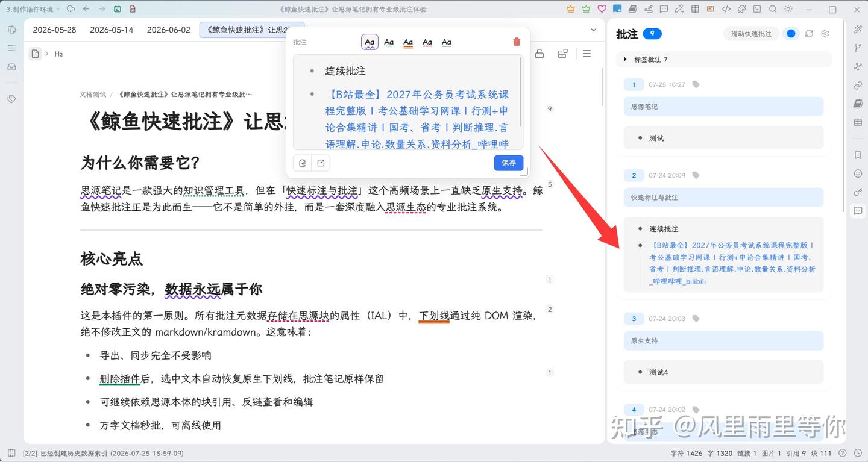Click the orange card icon
The image size is (868, 462).
(711, 9)
